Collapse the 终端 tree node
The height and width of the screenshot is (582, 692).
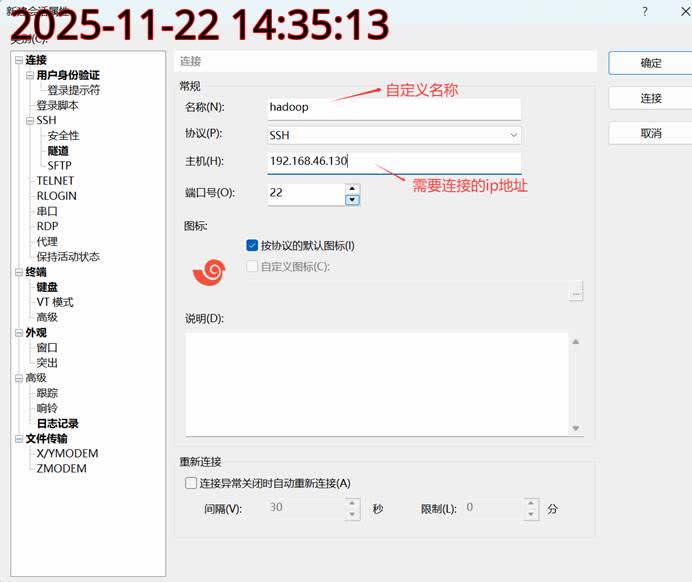[x=18, y=272]
